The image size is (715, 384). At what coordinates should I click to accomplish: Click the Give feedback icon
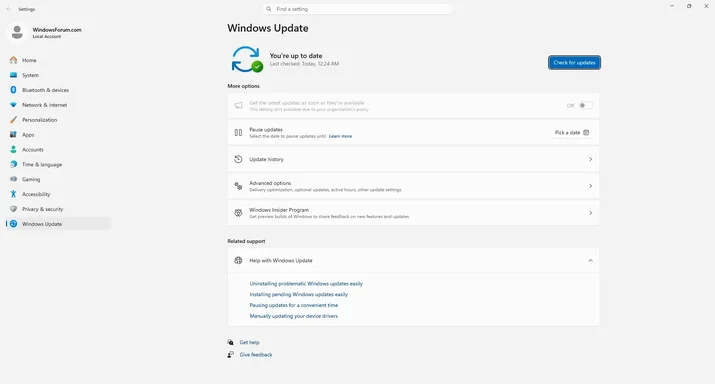[231, 354]
